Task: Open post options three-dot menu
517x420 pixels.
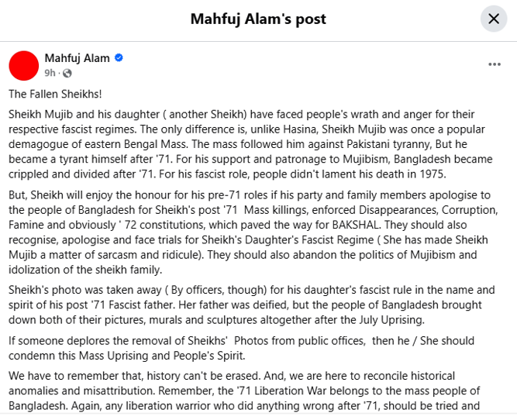Action: point(495,64)
